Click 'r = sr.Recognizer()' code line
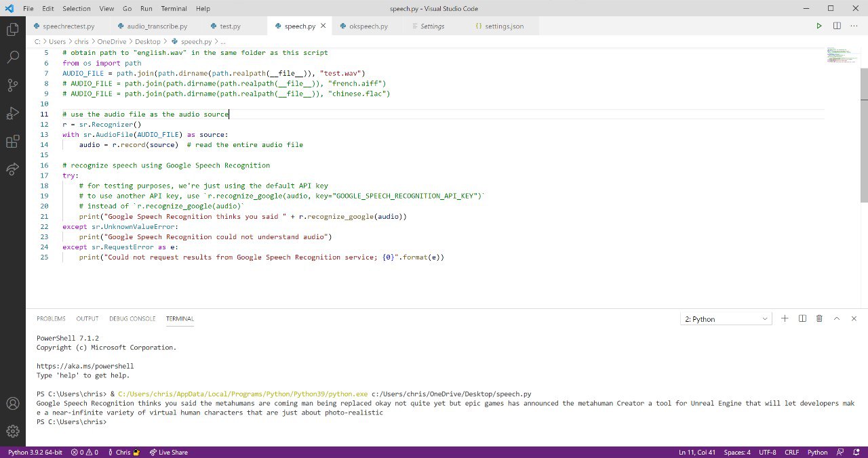868x458 pixels. tap(102, 124)
